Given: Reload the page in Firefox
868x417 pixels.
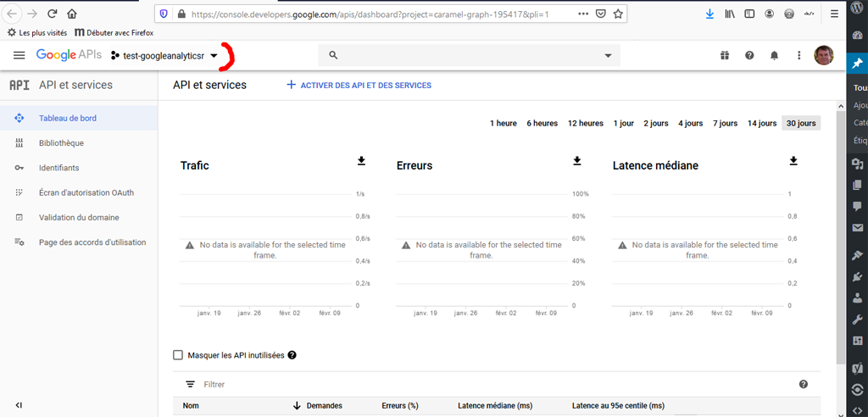Looking at the screenshot, I should [53, 14].
